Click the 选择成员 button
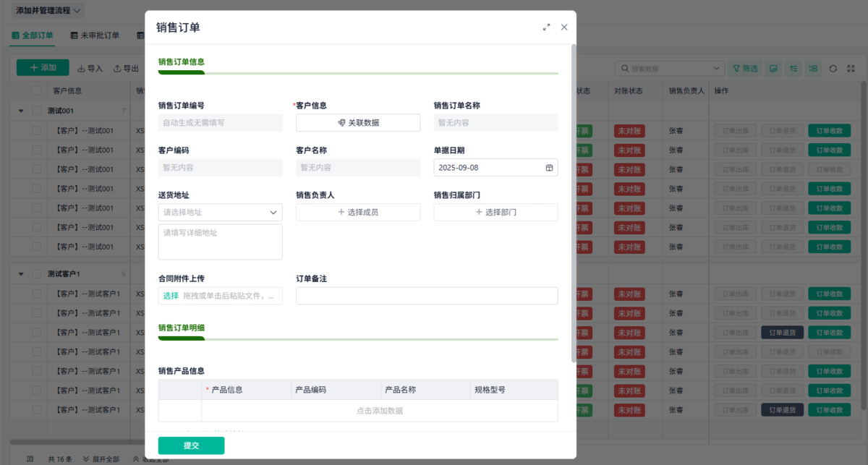Image resolution: width=868 pixels, height=465 pixels. 358,213
